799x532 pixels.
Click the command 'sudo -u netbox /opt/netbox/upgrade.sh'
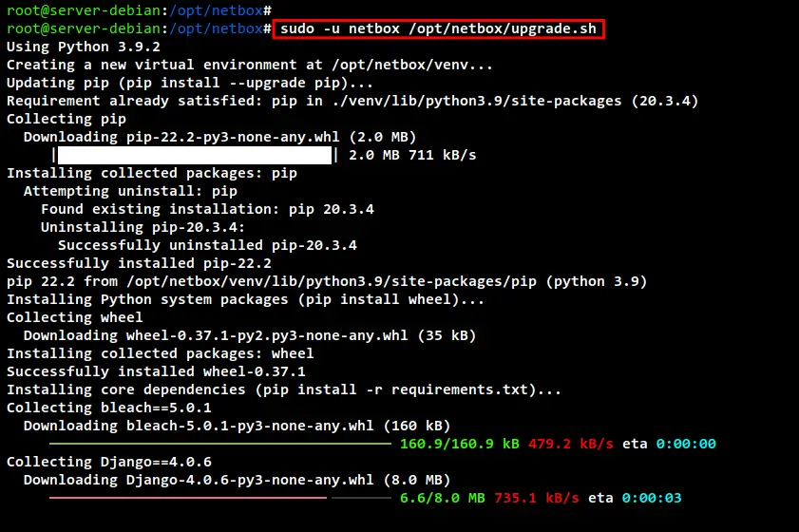tap(438, 28)
